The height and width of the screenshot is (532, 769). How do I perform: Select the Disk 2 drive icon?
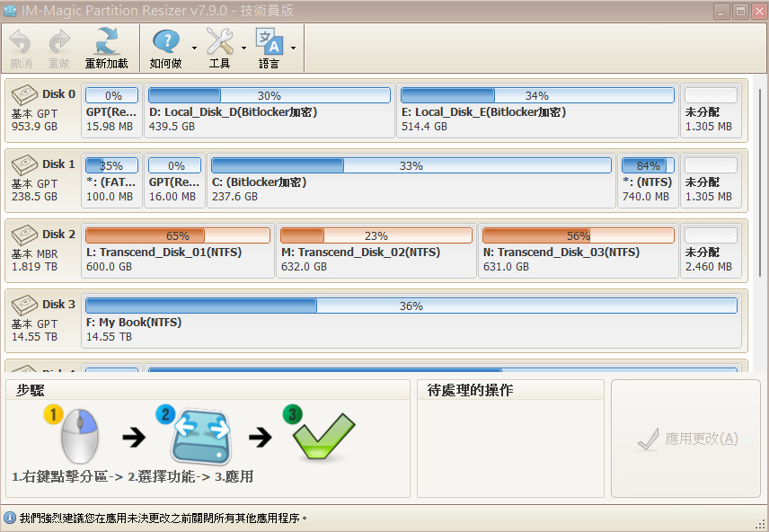click(25, 235)
